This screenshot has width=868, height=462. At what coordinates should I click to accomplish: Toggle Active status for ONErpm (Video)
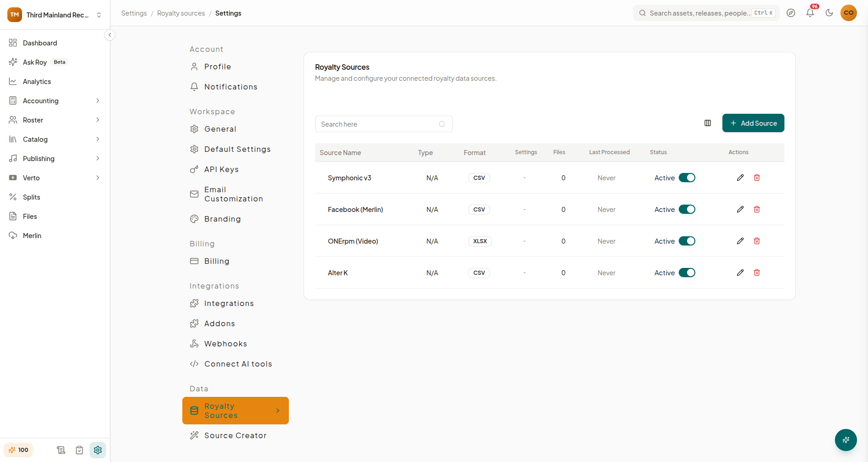click(x=687, y=241)
